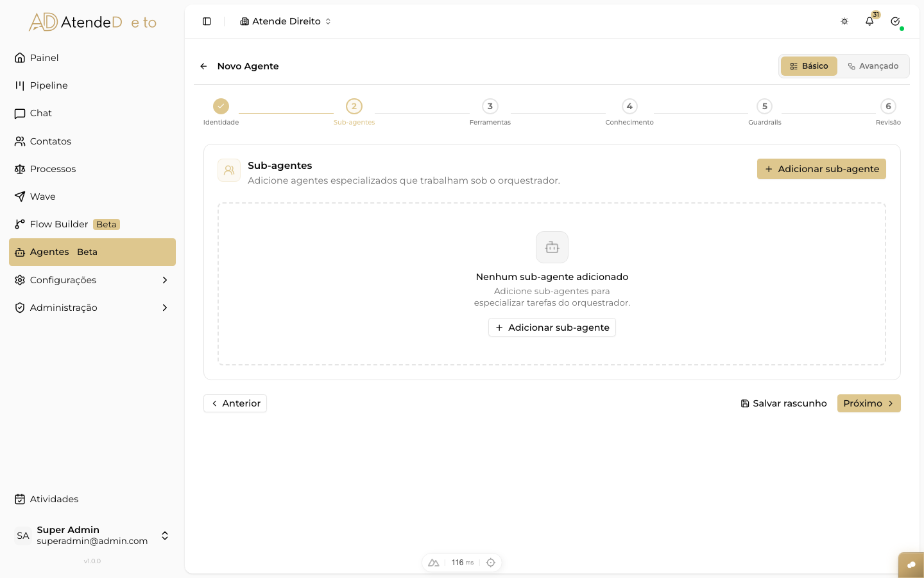
Task: Click the Atividades calendar icon
Action: click(20, 499)
